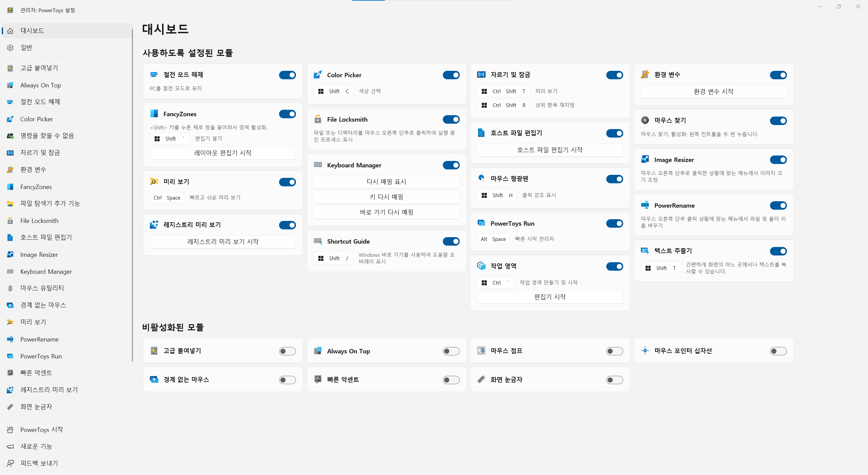Viewport: 868px width, 475px height.
Task: Click the 마우스 찾기 card icon
Action: [645, 120]
